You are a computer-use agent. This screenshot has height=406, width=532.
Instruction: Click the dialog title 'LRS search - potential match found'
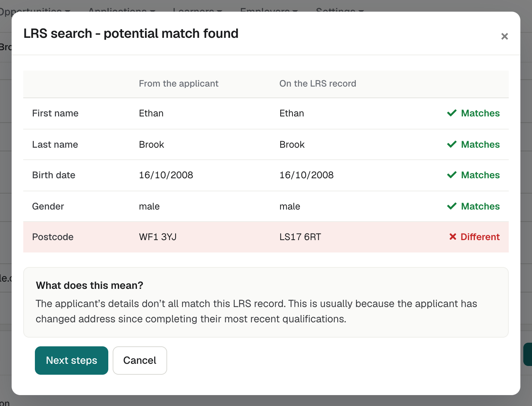[x=131, y=33]
